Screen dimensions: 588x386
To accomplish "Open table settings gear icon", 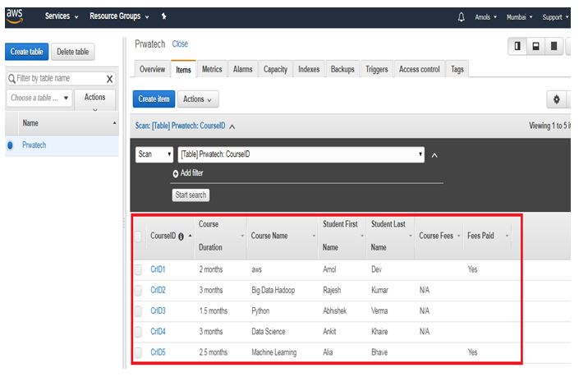I will (557, 99).
